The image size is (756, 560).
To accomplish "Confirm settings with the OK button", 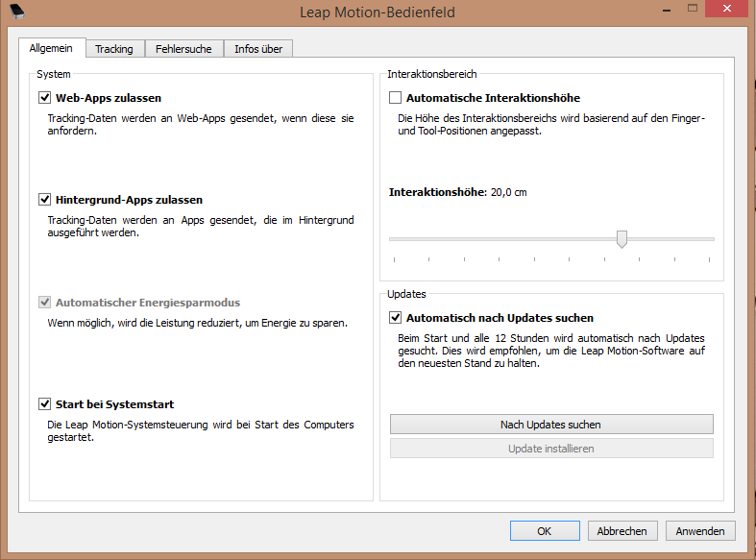I will (x=545, y=530).
